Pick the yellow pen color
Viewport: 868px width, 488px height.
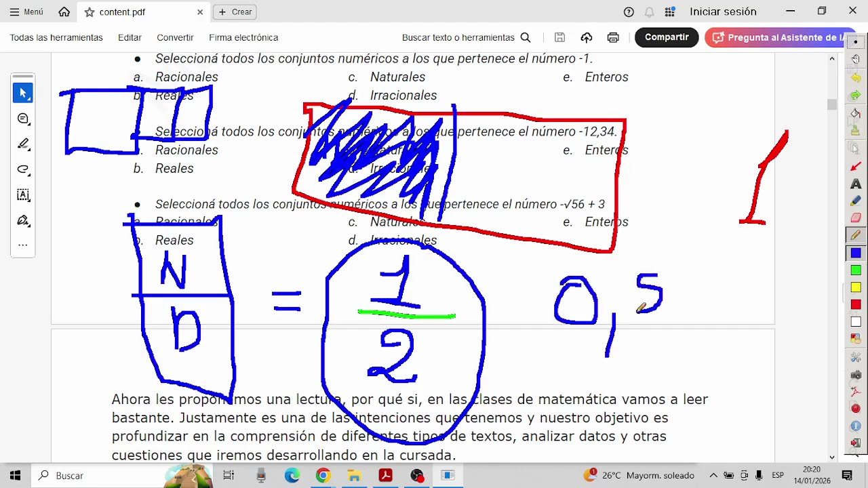click(x=856, y=287)
